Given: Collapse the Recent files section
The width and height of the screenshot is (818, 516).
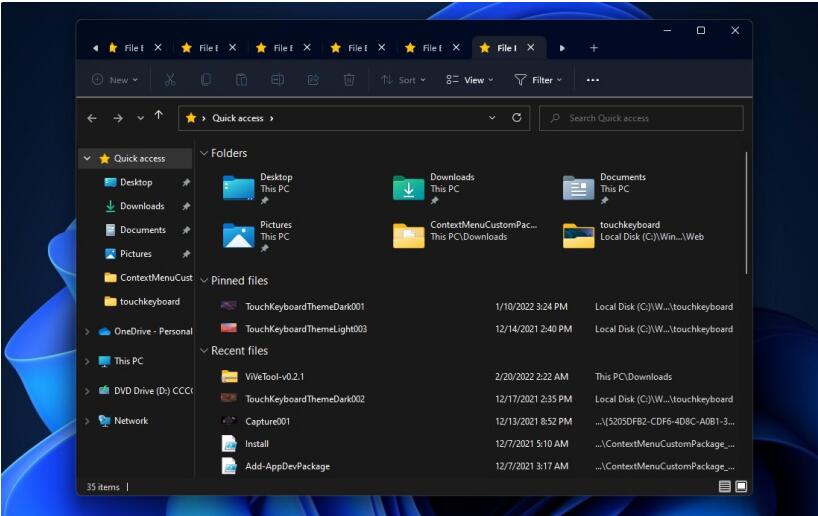Looking at the screenshot, I should [204, 351].
